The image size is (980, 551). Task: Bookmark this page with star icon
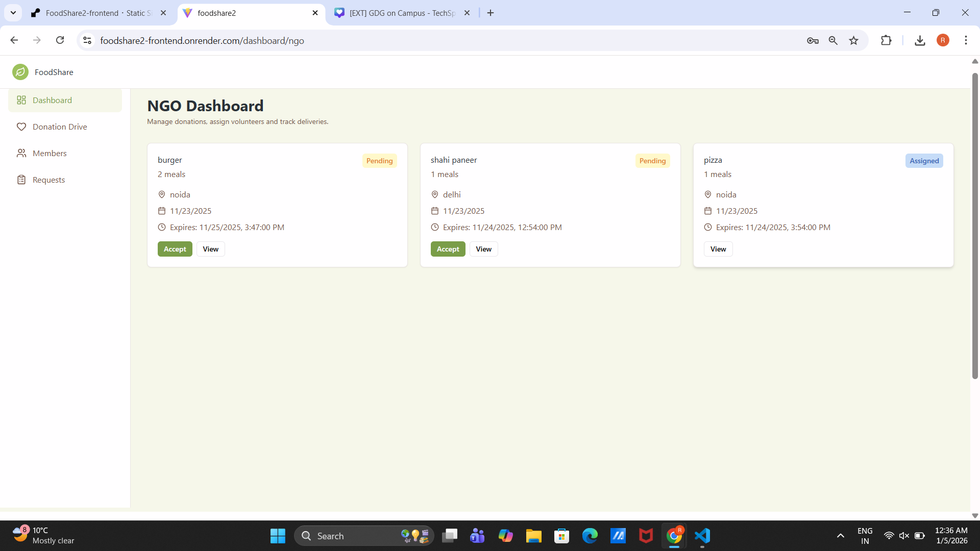click(853, 40)
